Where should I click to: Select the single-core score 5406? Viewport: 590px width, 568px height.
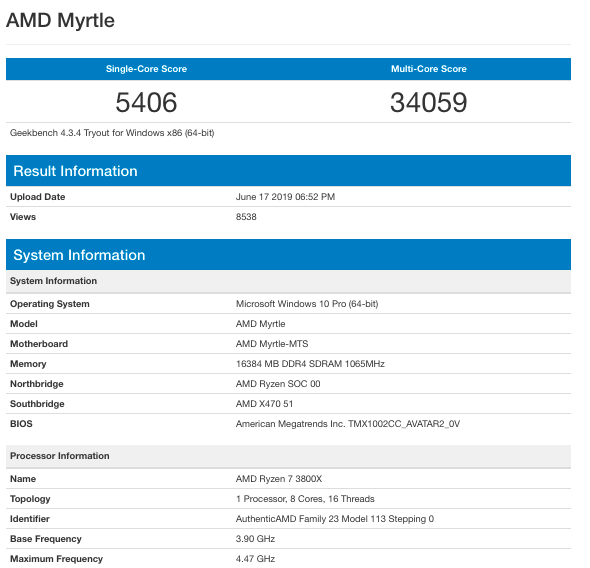(x=146, y=102)
